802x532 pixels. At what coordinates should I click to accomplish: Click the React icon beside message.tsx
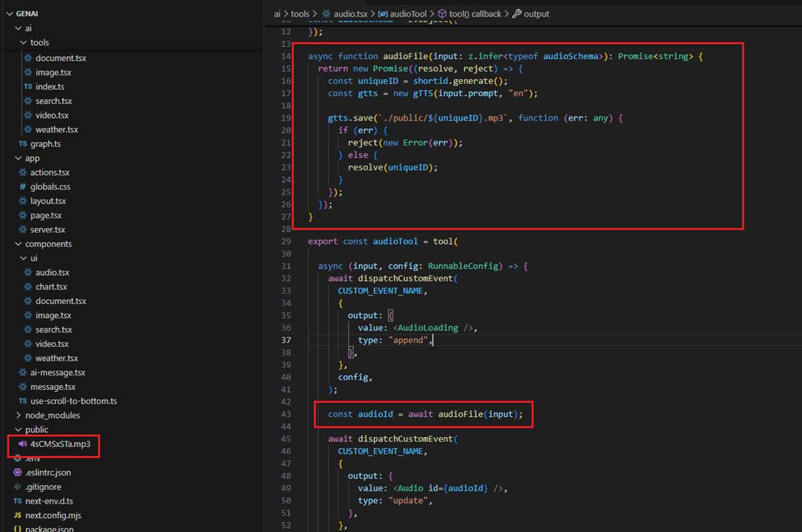(x=23, y=387)
